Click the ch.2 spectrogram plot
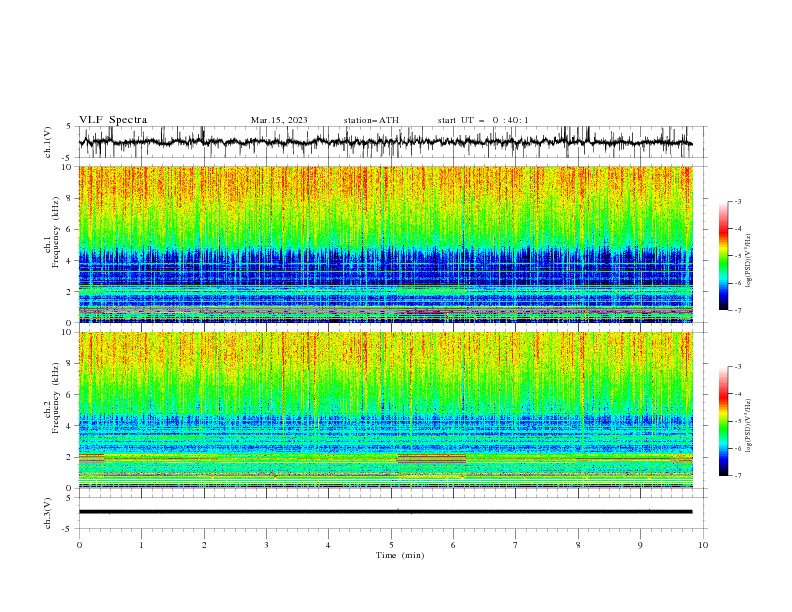 pos(386,410)
